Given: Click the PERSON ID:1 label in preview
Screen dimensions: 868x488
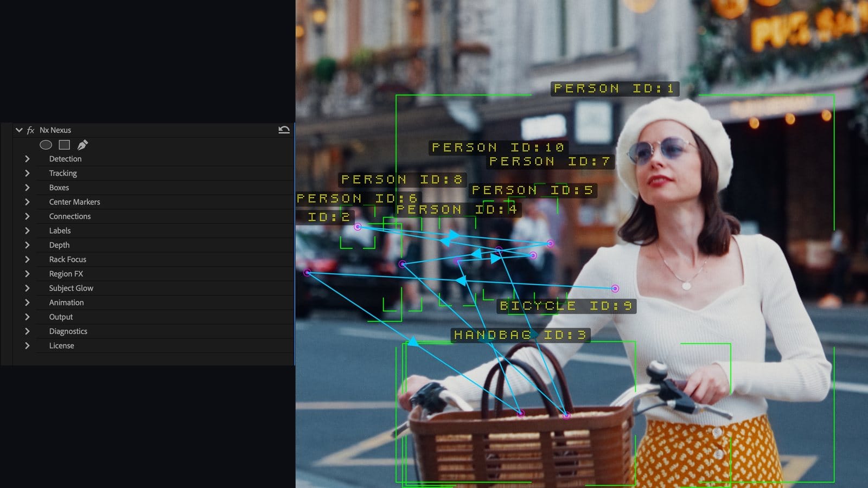Looking at the screenshot, I should [x=615, y=88].
